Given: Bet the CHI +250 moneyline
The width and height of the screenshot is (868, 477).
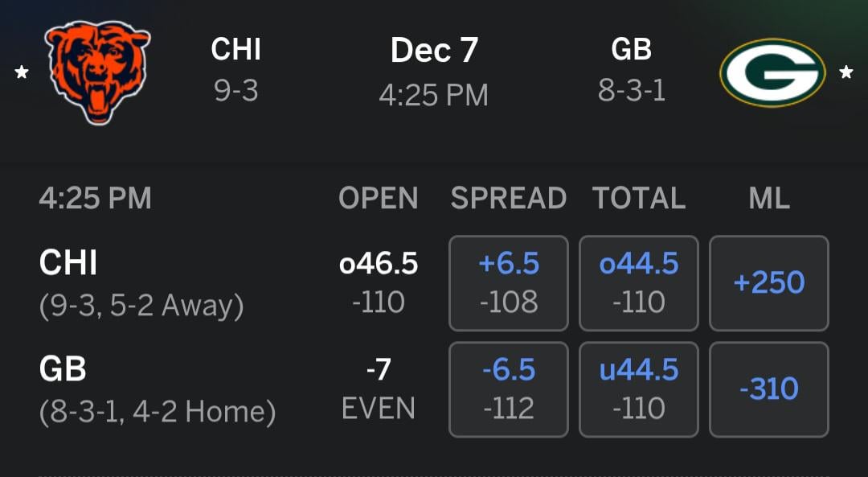Looking at the screenshot, I should point(768,283).
